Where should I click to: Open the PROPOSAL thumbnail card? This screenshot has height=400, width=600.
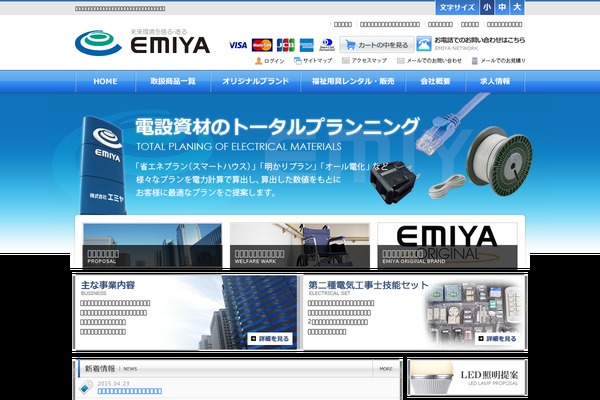point(152,245)
